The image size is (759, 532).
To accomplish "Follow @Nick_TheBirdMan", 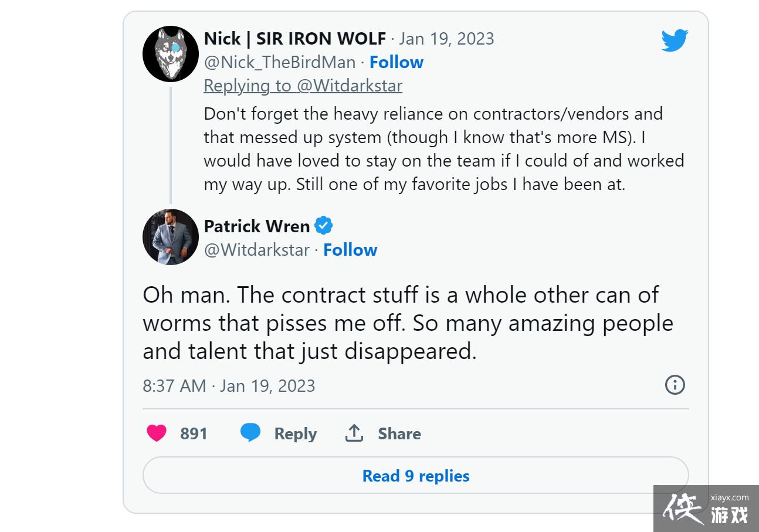I will [x=396, y=62].
